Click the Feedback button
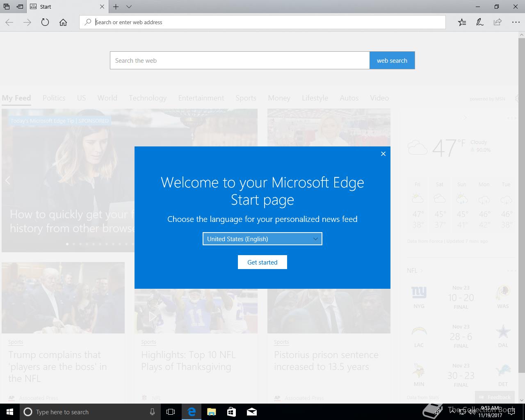 pyautogui.click(x=495, y=397)
